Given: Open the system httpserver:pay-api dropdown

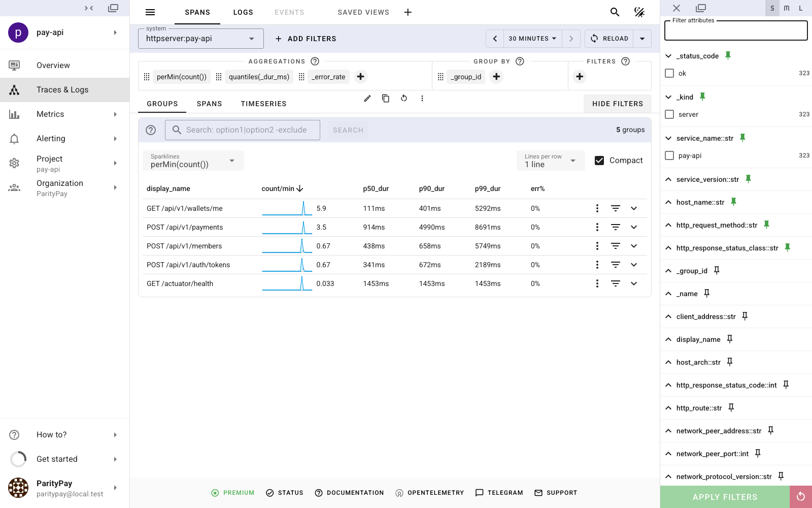Looking at the screenshot, I should (201, 39).
